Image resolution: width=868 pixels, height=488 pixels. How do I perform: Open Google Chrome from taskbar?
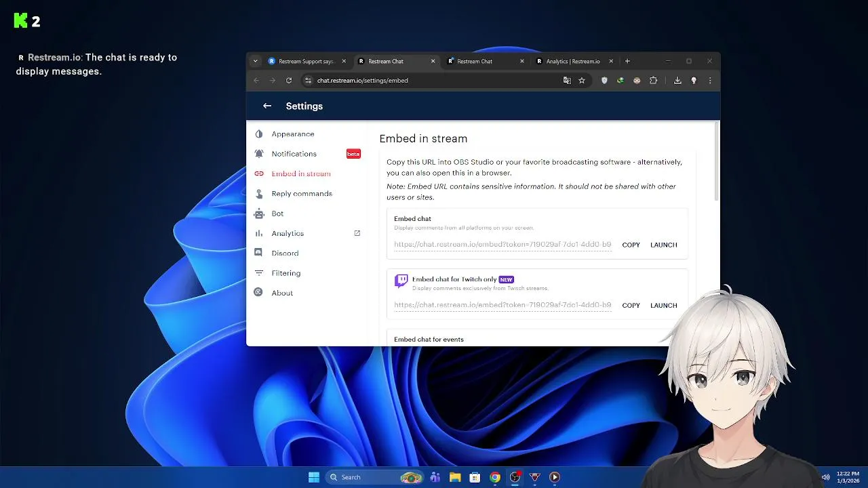495,477
